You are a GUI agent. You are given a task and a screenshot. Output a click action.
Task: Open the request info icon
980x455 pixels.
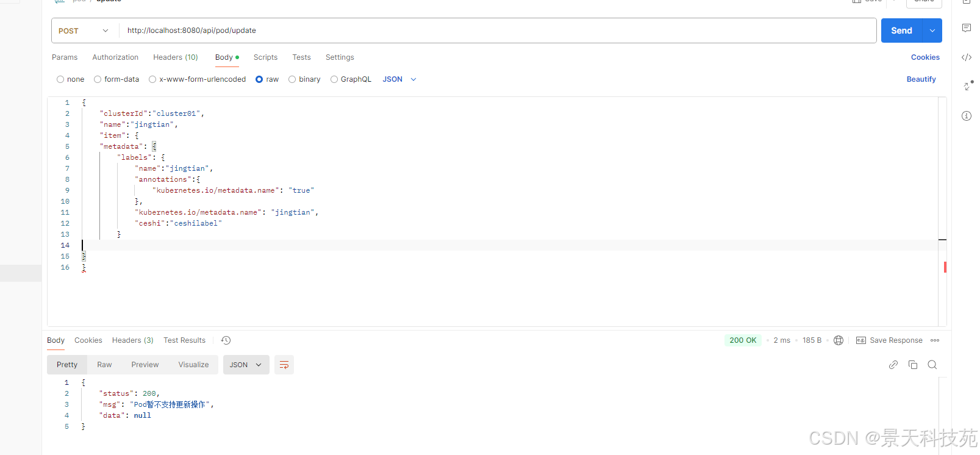click(967, 116)
